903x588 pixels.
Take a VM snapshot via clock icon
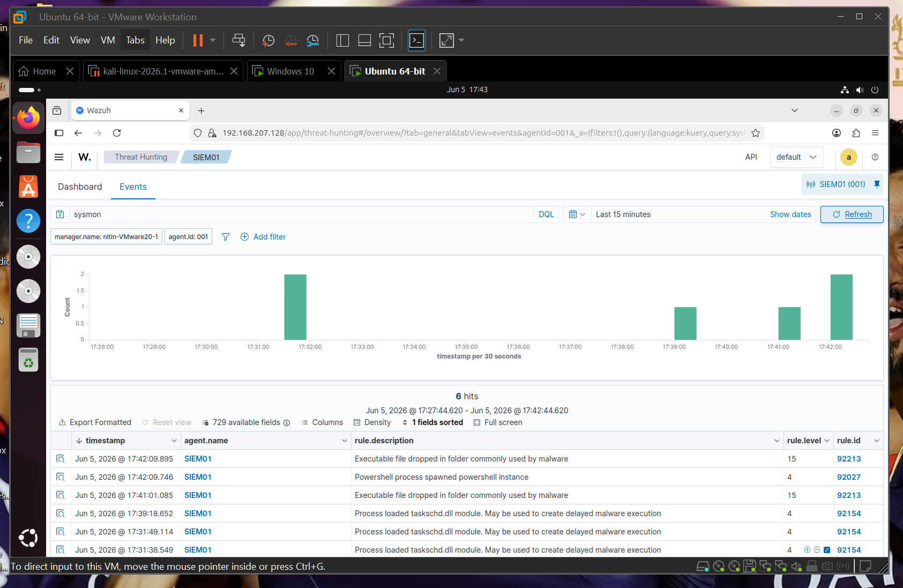[268, 41]
